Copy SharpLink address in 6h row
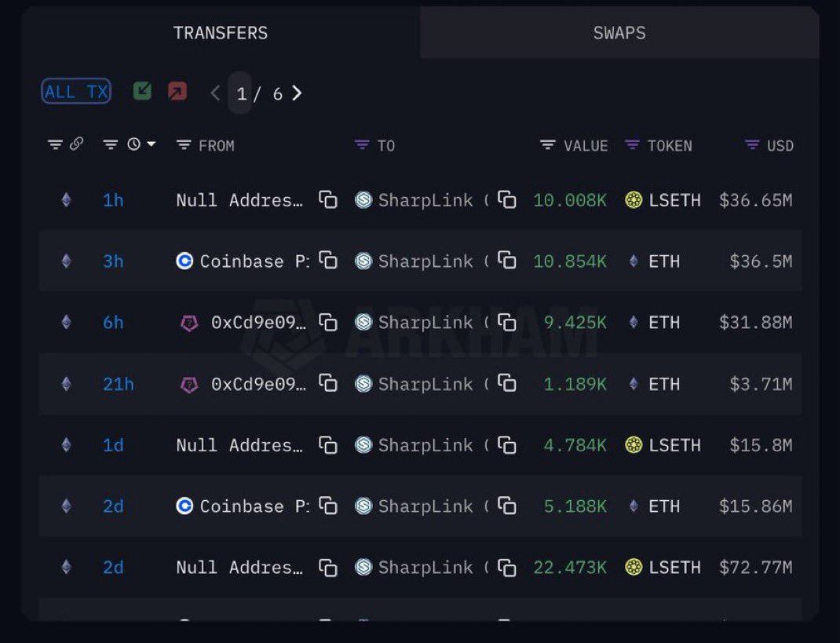Viewport: 840px width, 643px height. point(507,322)
